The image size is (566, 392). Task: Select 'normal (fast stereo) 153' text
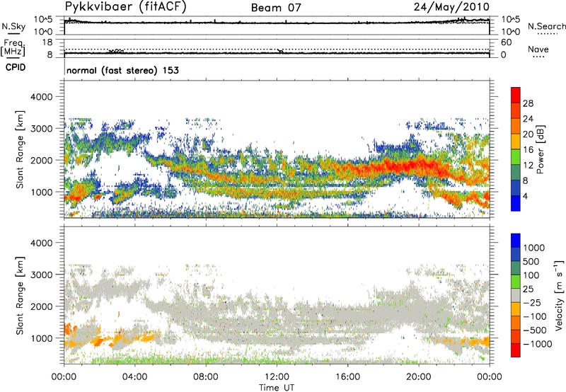[x=122, y=70]
